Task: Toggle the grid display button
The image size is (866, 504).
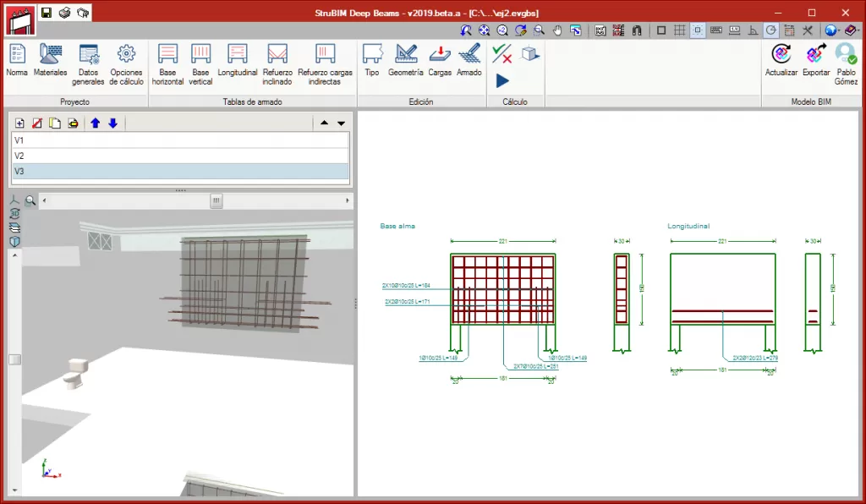Action: tap(679, 30)
